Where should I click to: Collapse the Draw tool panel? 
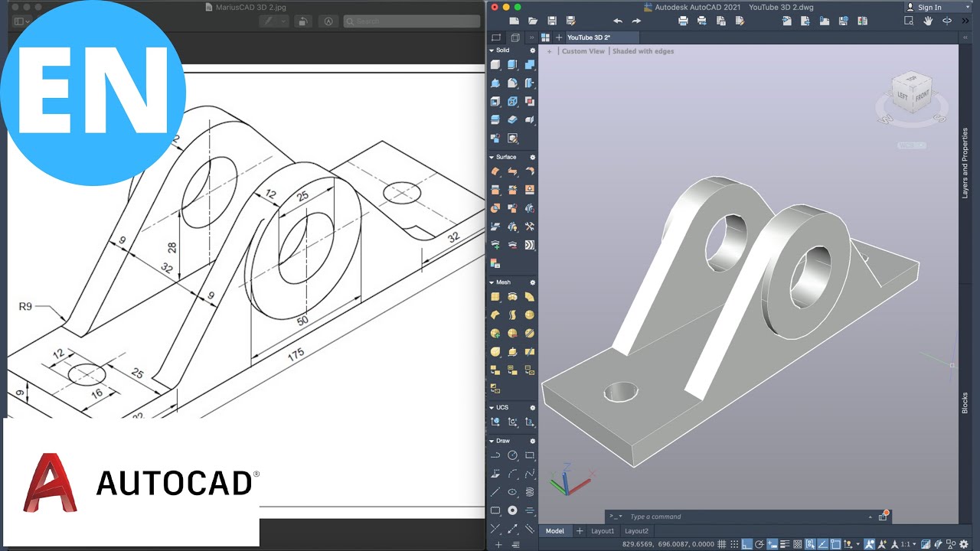(492, 441)
